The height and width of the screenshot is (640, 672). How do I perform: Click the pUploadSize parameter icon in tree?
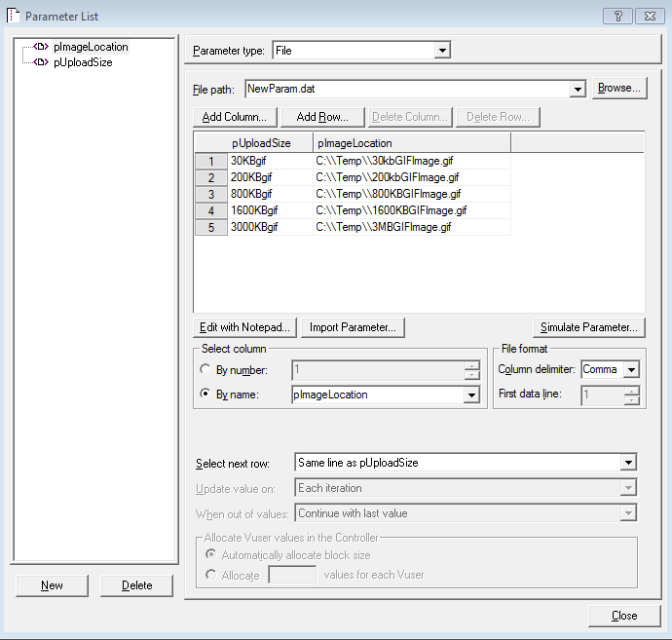pos(41,62)
